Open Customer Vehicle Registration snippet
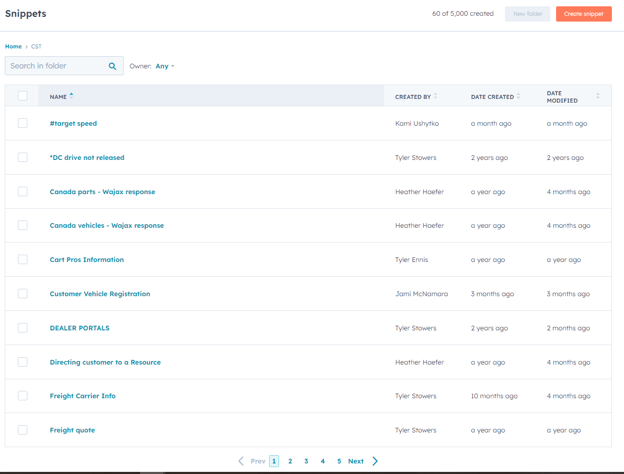This screenshot has height=474, width=624. click(x=100, y=294)
